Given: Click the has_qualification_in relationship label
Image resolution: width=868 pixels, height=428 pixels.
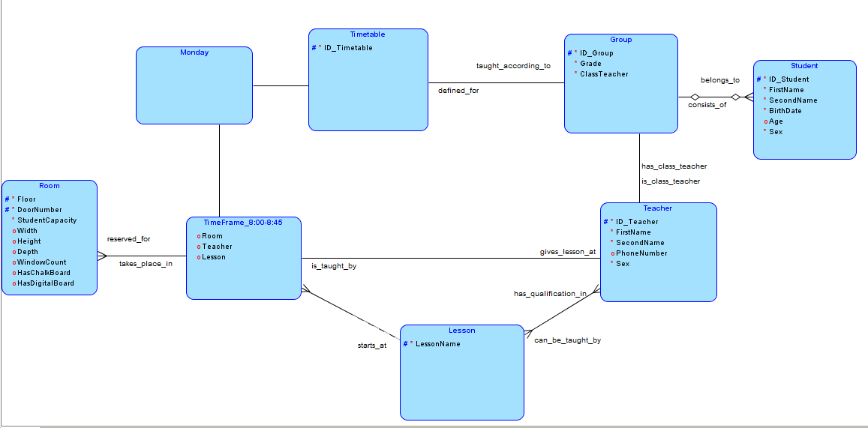Looking at the screenshot, I should [550, 294].
